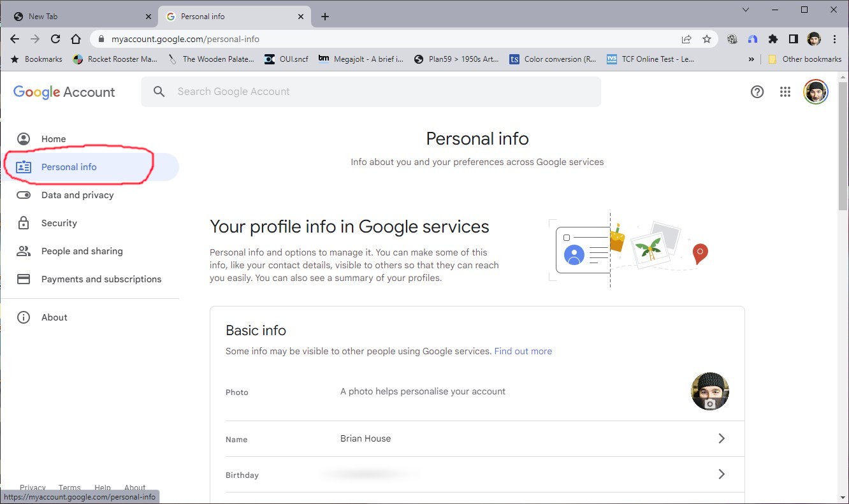Bookmark this page with the star icon
The height and width of the screenshot is (504, 849).
pyautogui.click(x=707, y=39)
